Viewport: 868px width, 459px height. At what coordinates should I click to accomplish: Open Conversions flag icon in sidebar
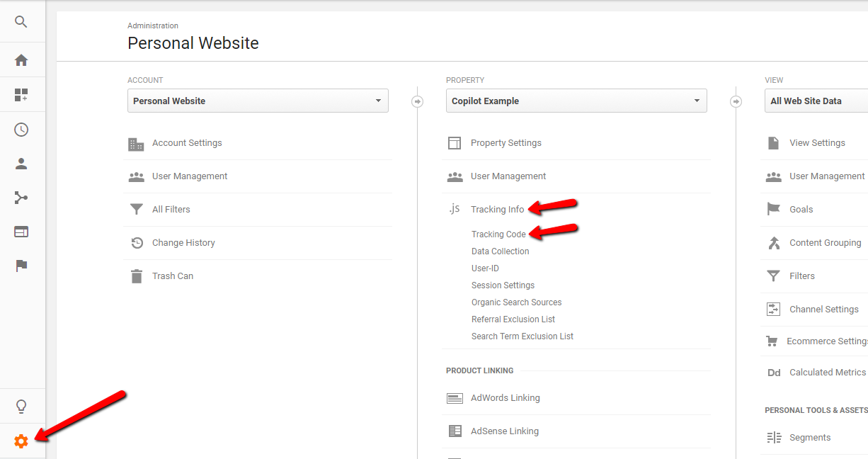tap(21, 266)
